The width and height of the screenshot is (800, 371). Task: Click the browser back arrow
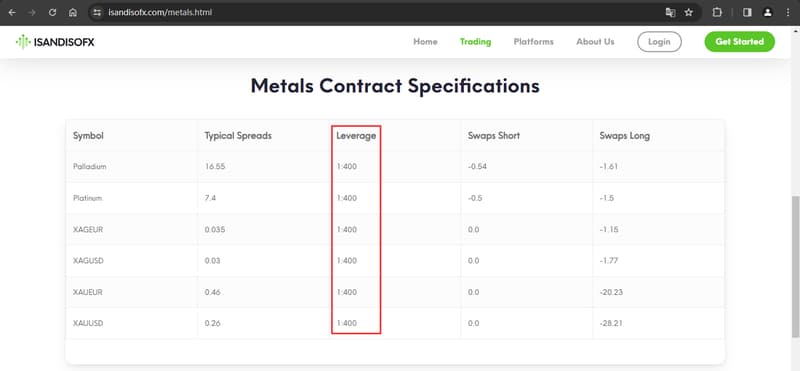(x=12, y=12)
